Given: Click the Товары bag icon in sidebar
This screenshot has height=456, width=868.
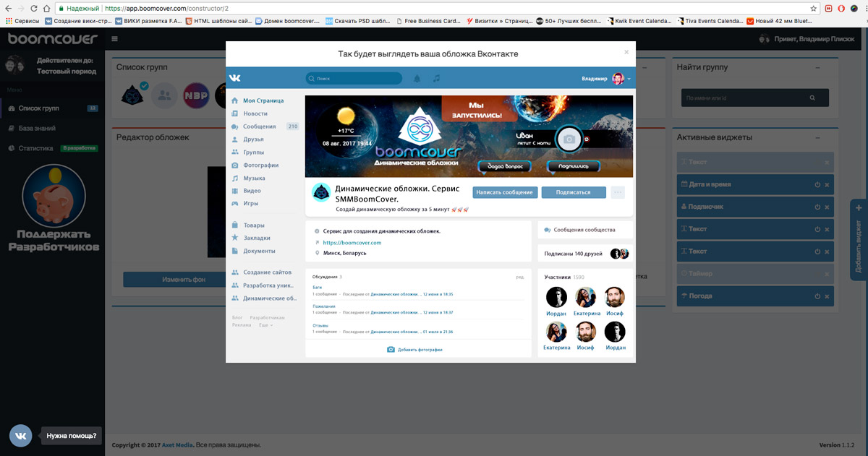Looking at the screenshot, I should [x=235, y=225].
